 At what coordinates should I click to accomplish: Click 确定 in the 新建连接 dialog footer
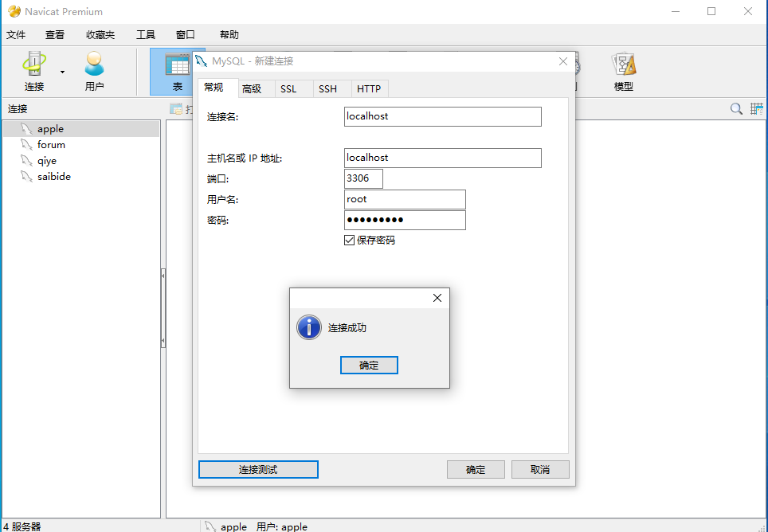tap(476, 470)
